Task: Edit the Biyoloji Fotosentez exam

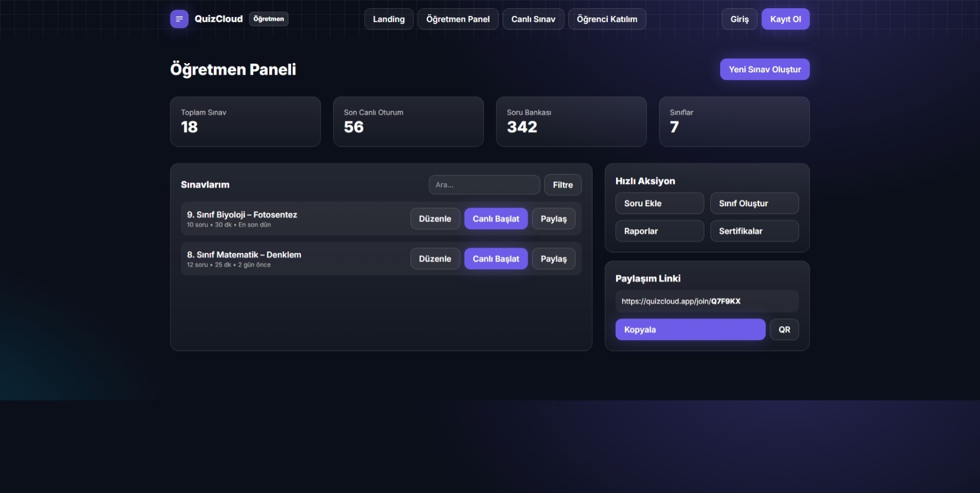Action: point(435,219)
